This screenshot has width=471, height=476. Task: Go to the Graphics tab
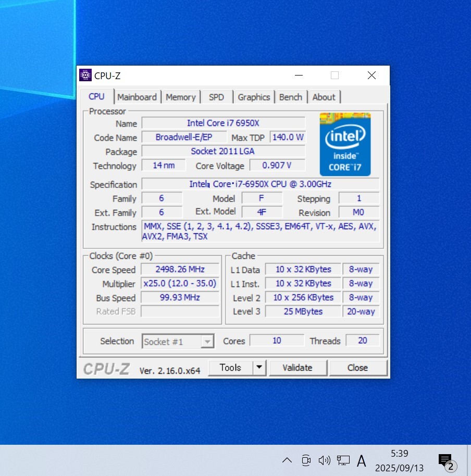[254, 97]
